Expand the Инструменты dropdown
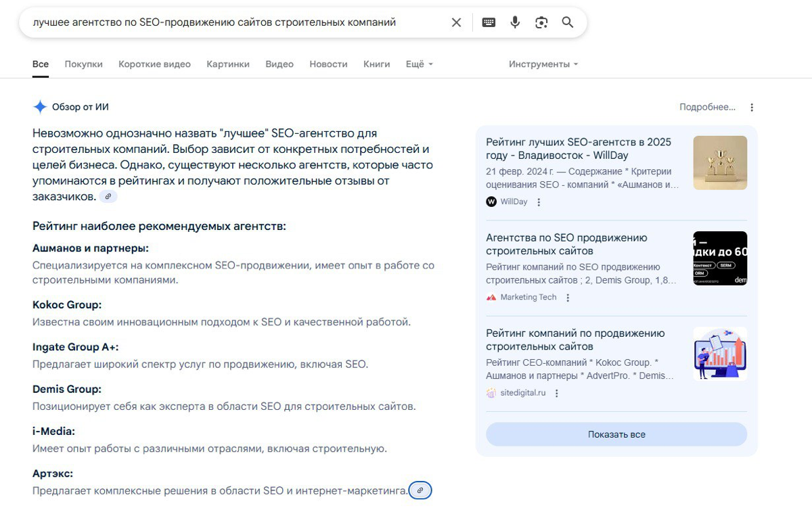Image resolution: width=812 pixels, height=512 pixels. pyautogui.click(x=543, y=64)
